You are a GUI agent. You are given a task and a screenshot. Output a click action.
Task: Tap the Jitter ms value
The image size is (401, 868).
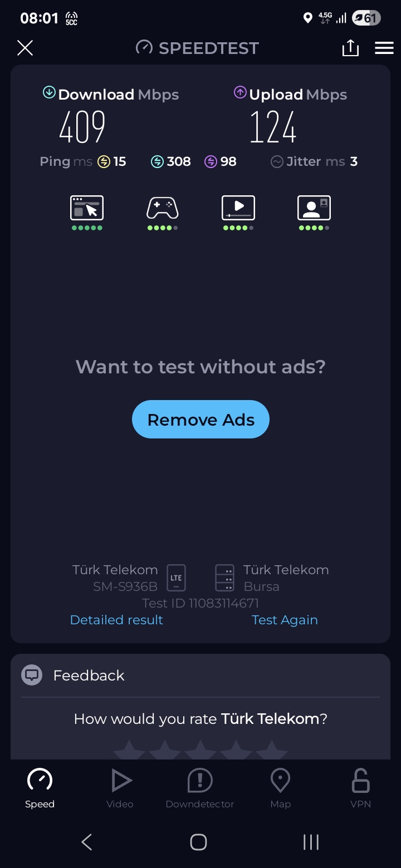[x=354, y=161]
